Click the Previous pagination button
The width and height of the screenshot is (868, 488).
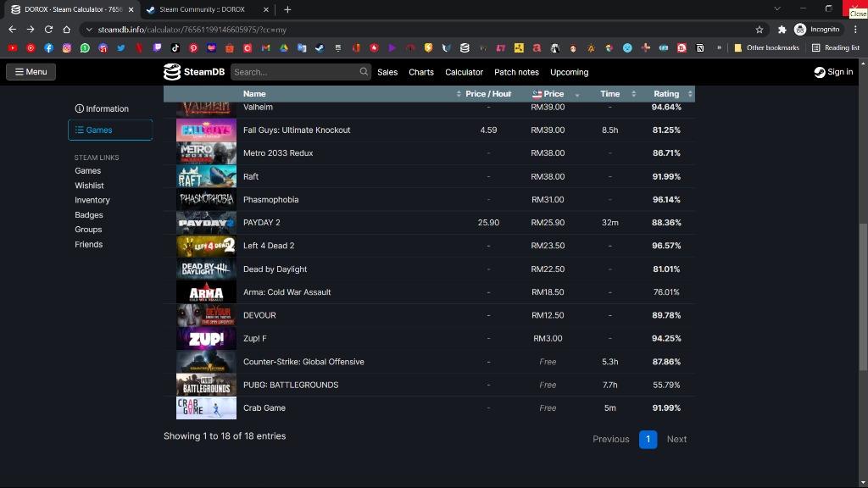(x=610, y=440)
